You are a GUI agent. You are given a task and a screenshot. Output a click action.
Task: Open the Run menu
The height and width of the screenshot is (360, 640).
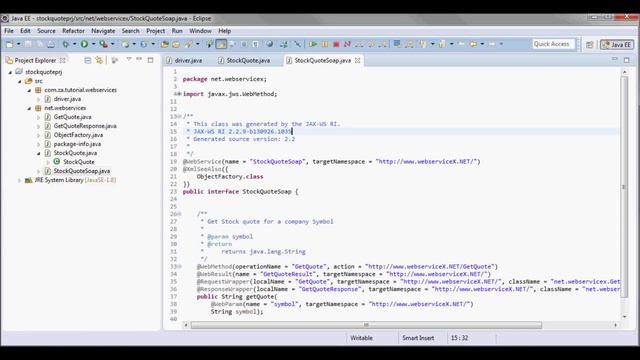point(177,31)
